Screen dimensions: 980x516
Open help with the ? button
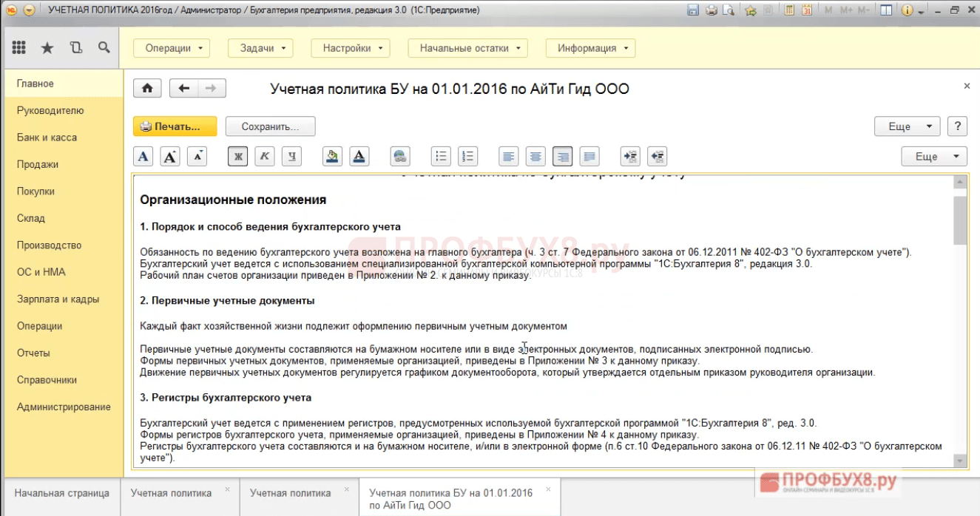pos(957,126)
